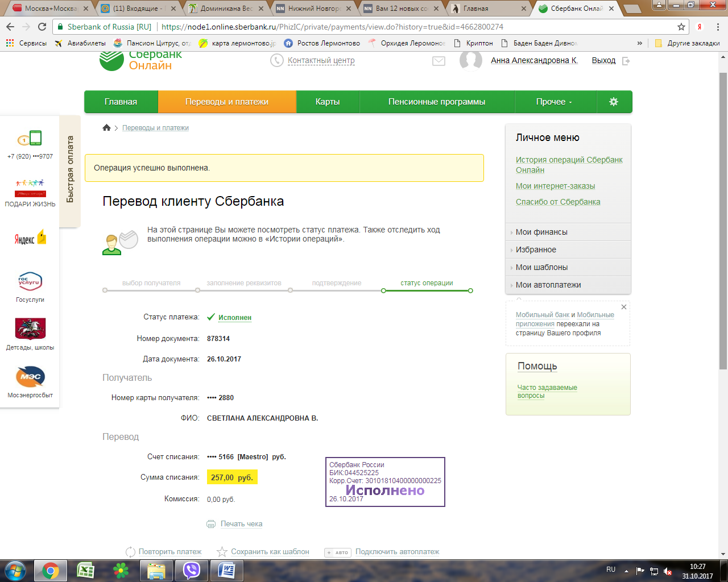This screenshot has width=728, height=582.
Task: Open the Другие закладки bookmarks folder
Action: [687, 43]
